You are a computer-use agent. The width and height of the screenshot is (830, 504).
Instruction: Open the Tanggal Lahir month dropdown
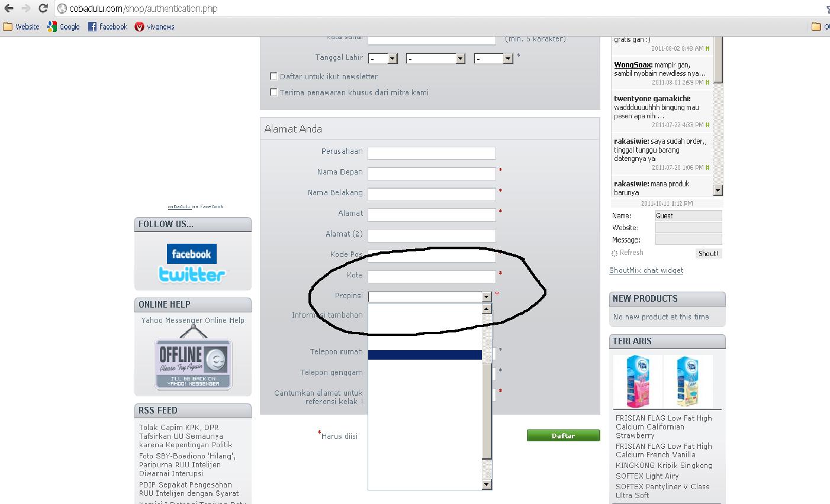pos(436,59)
